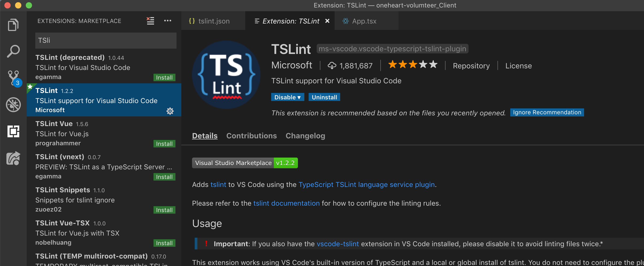
Task: Click the five-star rating
Action: point(413,65)
